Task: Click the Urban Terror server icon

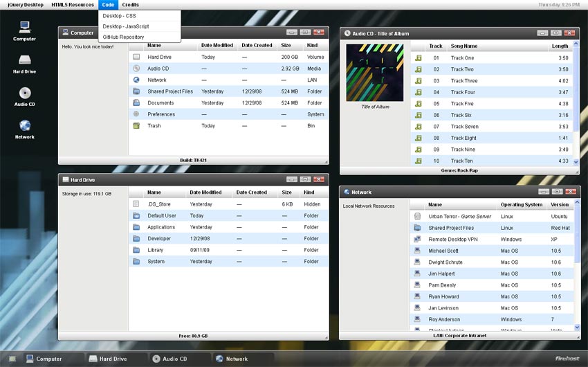Action: tap(417, 217)
